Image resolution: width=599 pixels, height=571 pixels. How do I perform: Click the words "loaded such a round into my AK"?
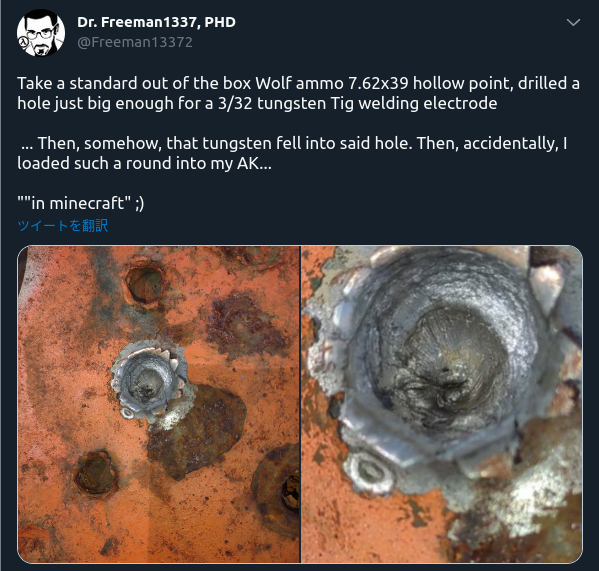[x=138, y=163]
